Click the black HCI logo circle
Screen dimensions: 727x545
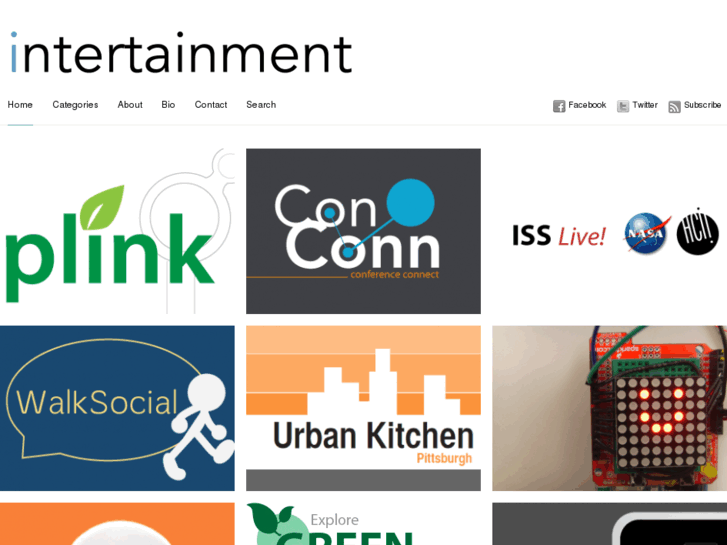tap(697, 231)
